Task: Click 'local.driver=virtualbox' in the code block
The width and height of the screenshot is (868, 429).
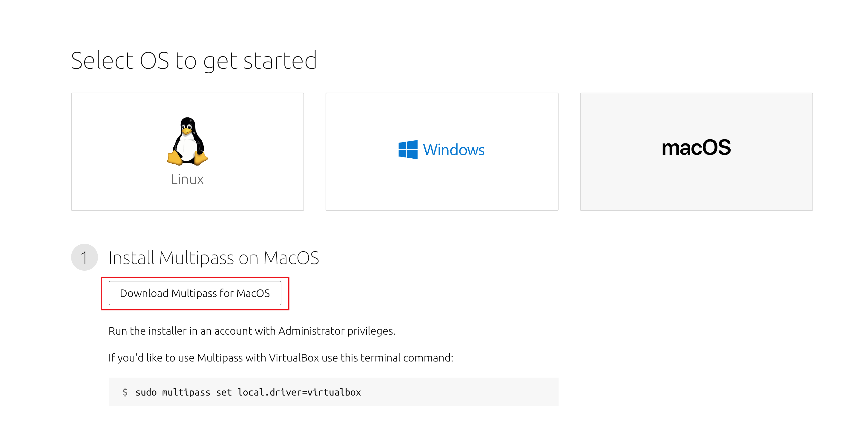Action: tap(299, 392)
